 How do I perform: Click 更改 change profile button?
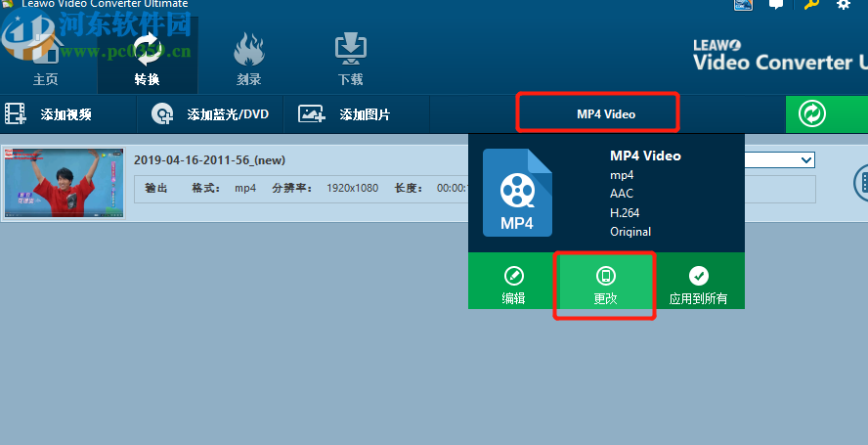(605, 281)
